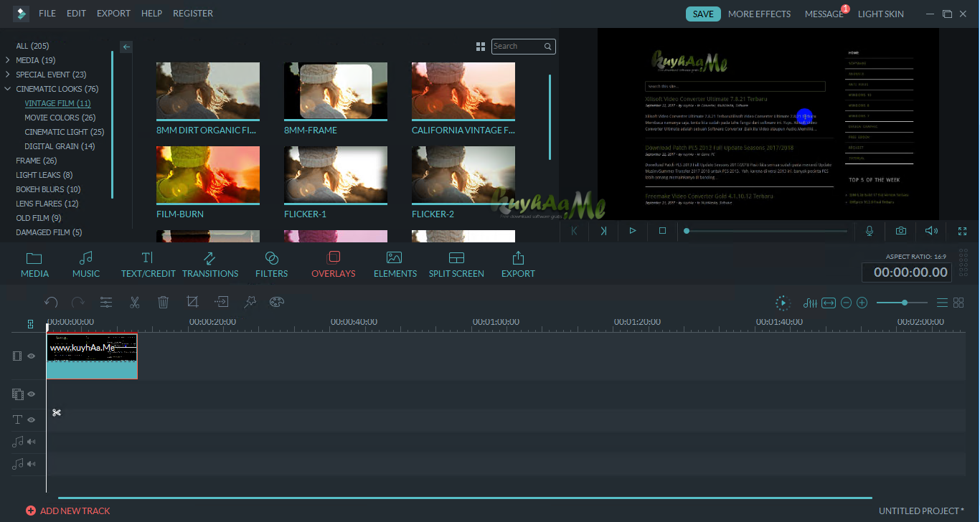The image size is (980, 522).
Task: Select the MOVIE COLORS (26) subcategory
Action: tap(60, 118)
